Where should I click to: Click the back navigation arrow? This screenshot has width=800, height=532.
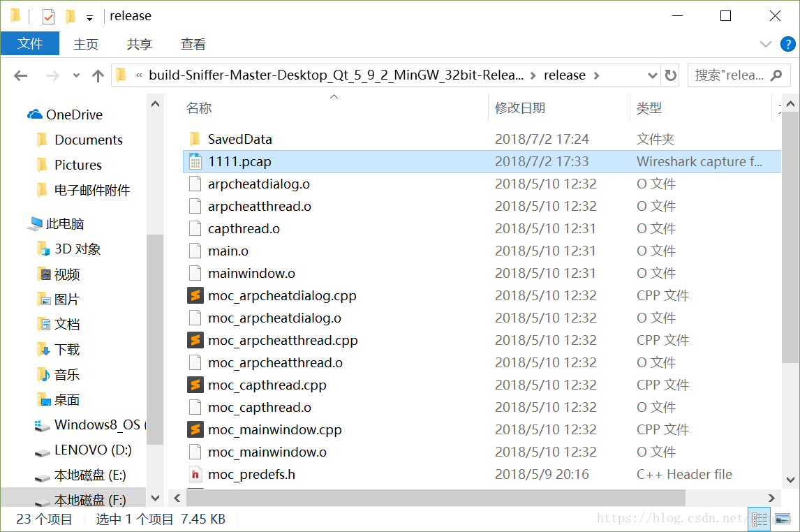coord(20,75)
